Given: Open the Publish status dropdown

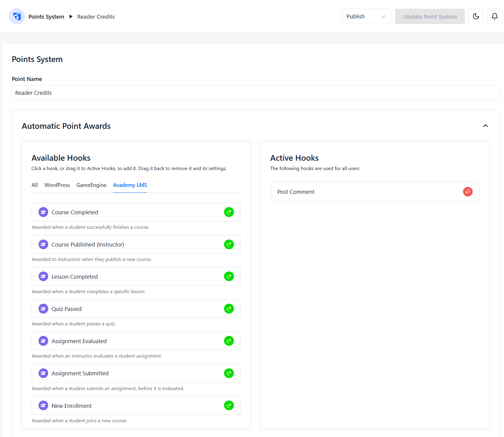Looking at the screenshot, I should click(366, 16).
